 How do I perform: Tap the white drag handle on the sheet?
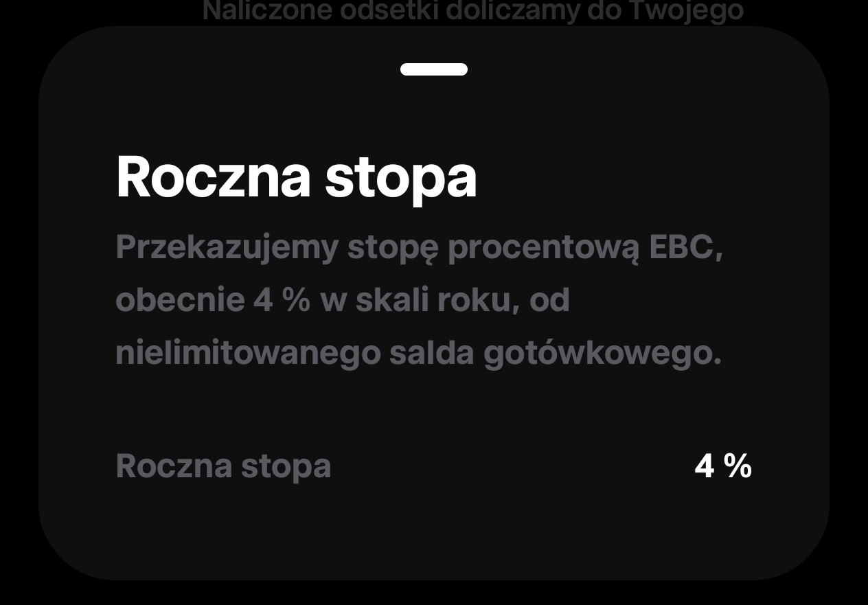(x=434, y=69)
